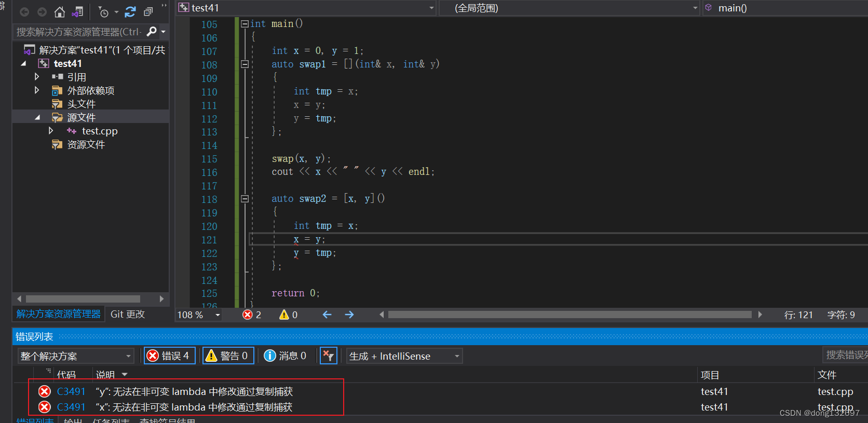
Task: Click the Back arrow in Solution Explorer toolbar
Action: [24, 11]
